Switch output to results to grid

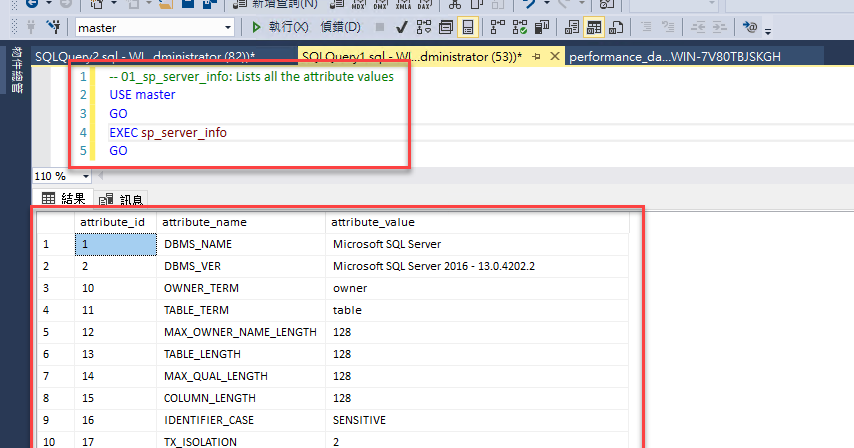[x=594, y=27]
